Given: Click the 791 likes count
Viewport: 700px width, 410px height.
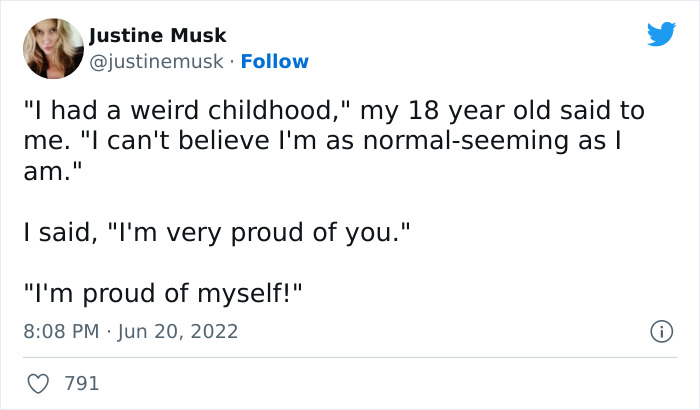Looking at the screenshot, I should coord(81,382).
